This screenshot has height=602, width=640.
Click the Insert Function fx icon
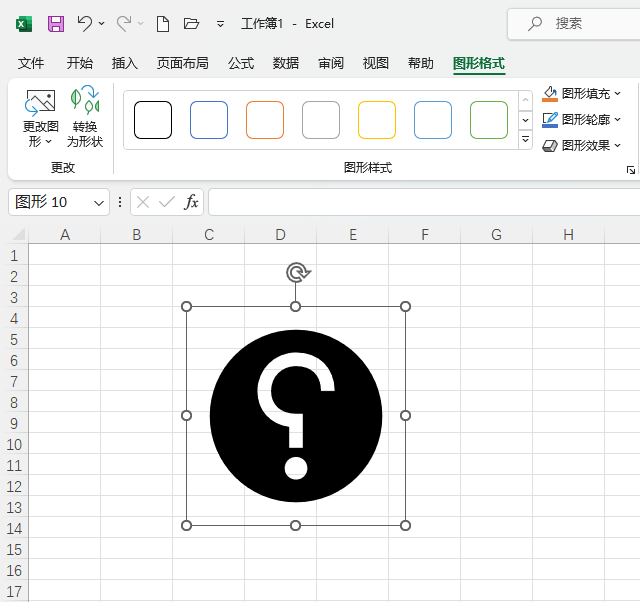tap(191, 202)
